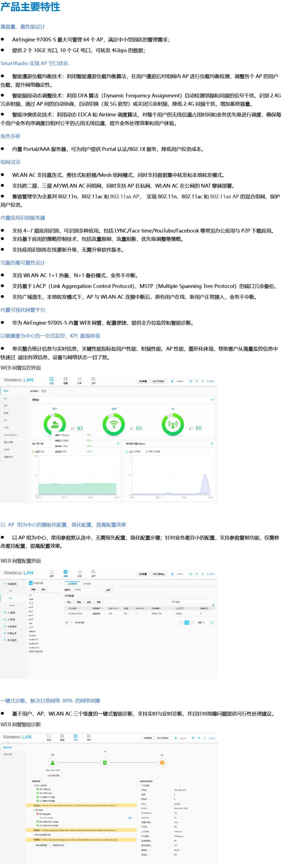Screen dimensions: 288x868
Task: Check the LOCAL-DEVICE row checkbox
Action: pos(66,613)
